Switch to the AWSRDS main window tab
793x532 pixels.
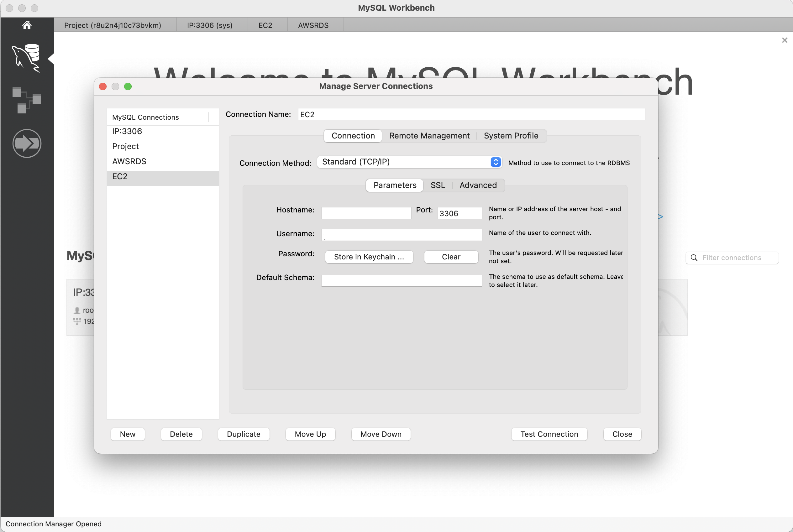pyautogui.click(x=313, y=25)
